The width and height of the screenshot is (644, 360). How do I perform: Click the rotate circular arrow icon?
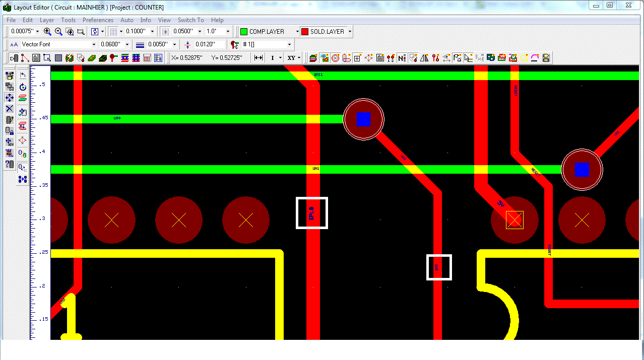(x=23, y=87)
